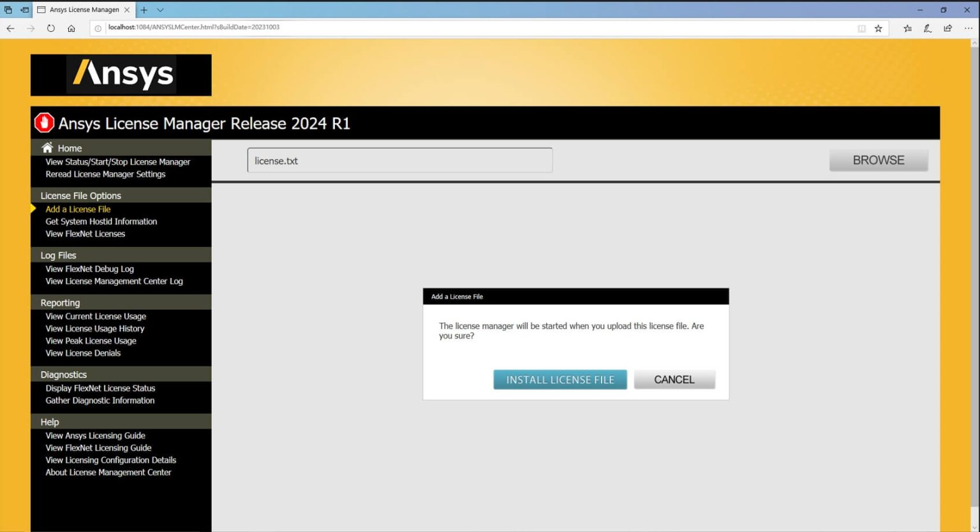This screenshot has width=980, height=532.
Task: Cancel the Add a License File dialog
Action: pos(674,380)
